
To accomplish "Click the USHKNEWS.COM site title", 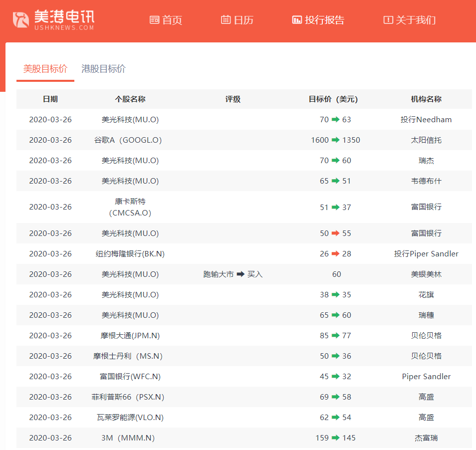I will (x=64, y=27).
